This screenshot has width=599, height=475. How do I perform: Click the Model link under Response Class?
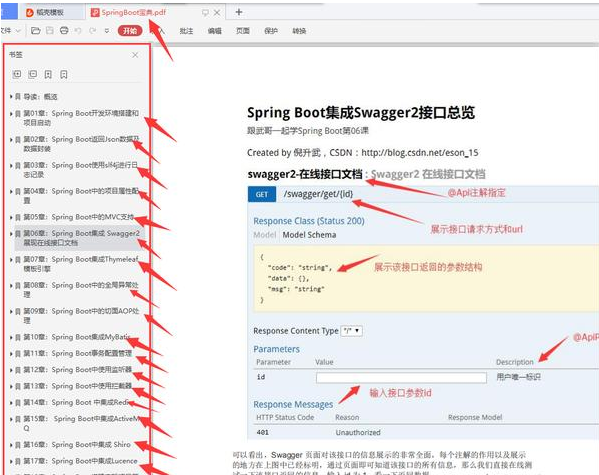pos(264,235)
